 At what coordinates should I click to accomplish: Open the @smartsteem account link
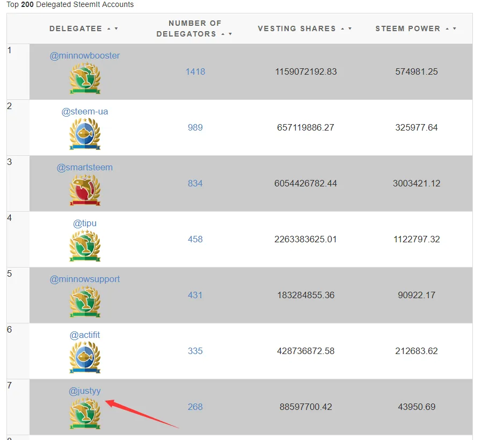click(84, 167)
